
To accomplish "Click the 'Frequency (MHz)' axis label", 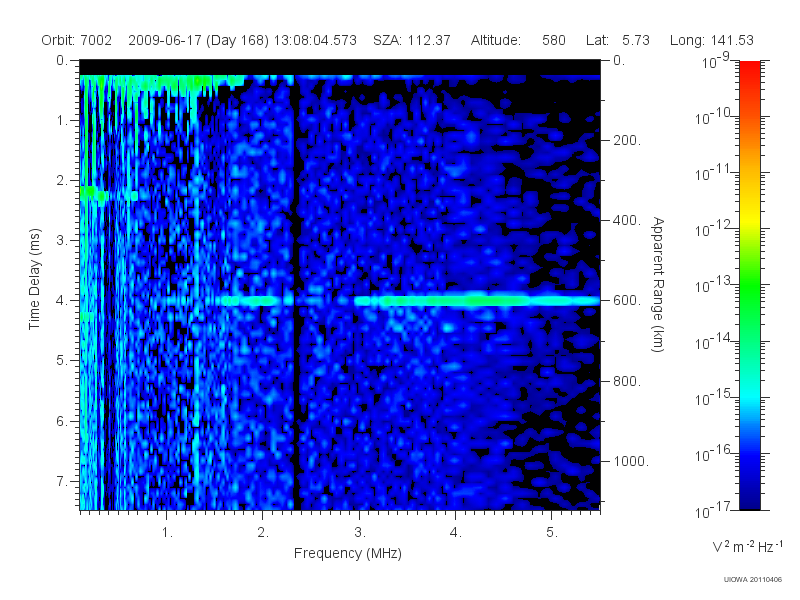I will pos(347,553).
